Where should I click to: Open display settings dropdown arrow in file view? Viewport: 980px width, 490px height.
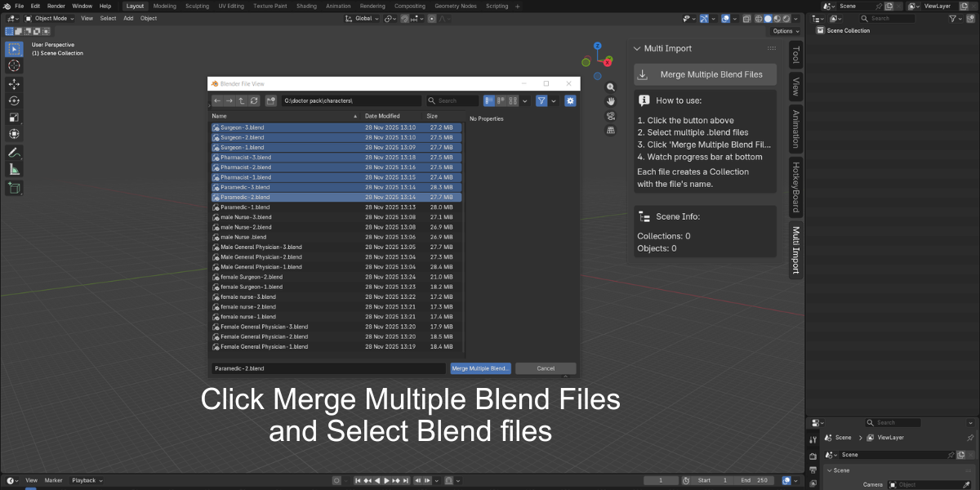[x=525, y=100]
